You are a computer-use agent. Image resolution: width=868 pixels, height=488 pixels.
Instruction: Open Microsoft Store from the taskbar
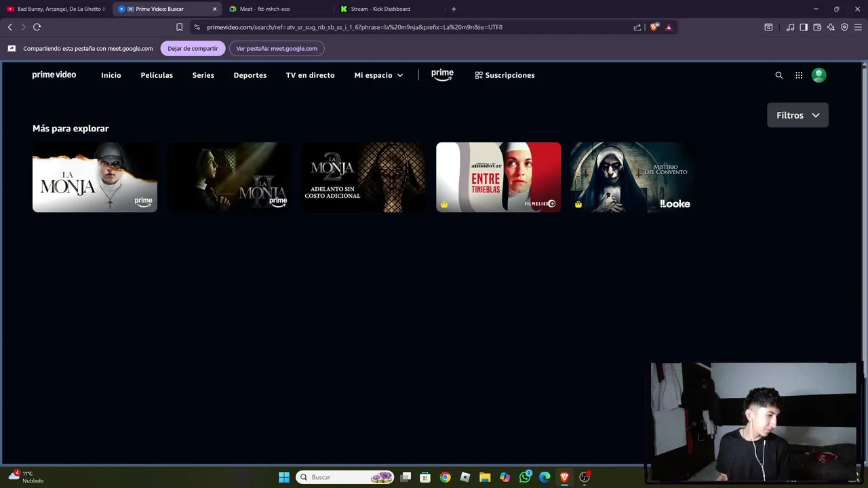(425, 477)
